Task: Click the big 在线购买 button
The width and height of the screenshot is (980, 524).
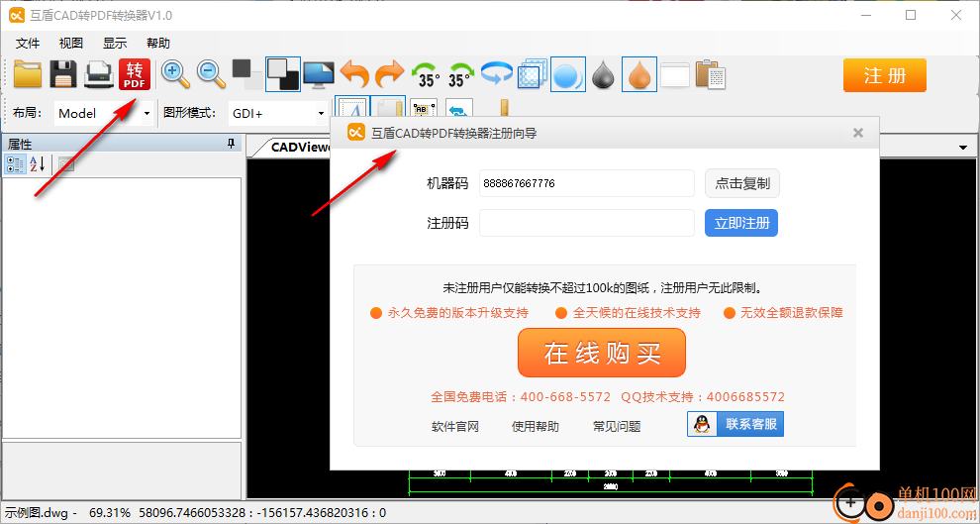Action: pos(602,354)
